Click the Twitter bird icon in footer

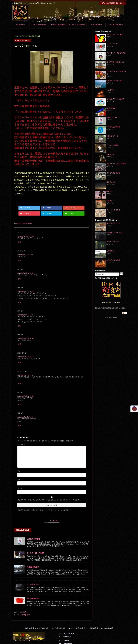click(60, 640)
